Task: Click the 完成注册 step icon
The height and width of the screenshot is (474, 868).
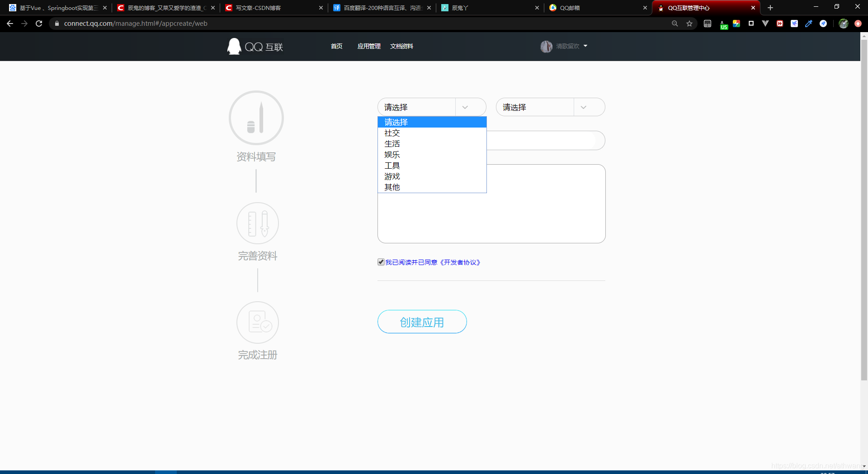Action: pyautogui.click(x=257, y=322)
